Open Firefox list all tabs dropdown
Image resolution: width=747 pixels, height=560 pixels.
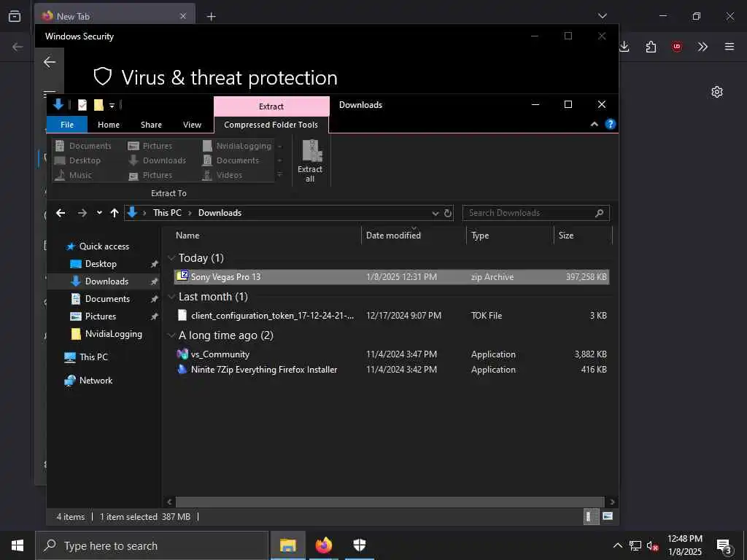pos(602,16)
